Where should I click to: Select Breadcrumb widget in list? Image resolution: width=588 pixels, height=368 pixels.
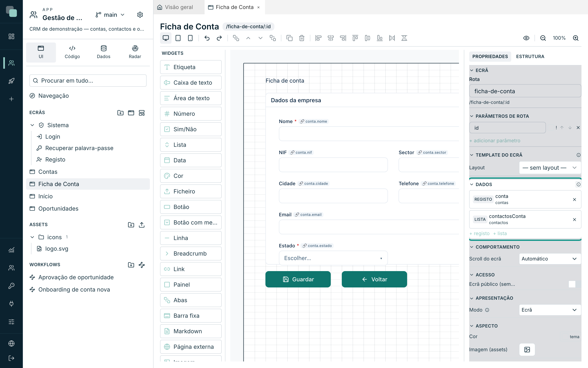click(x=191, y=253)
